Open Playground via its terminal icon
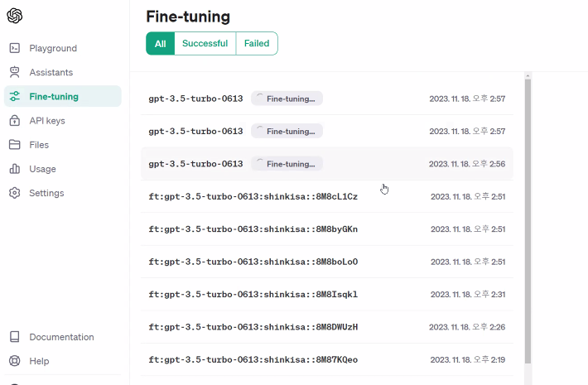 pos(15,48)
